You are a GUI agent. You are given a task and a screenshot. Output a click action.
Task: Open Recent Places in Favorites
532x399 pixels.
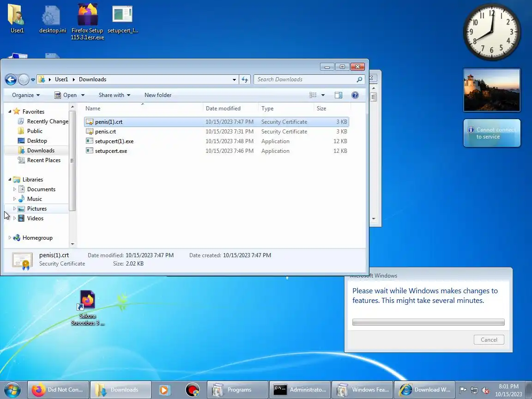(39, 160)
